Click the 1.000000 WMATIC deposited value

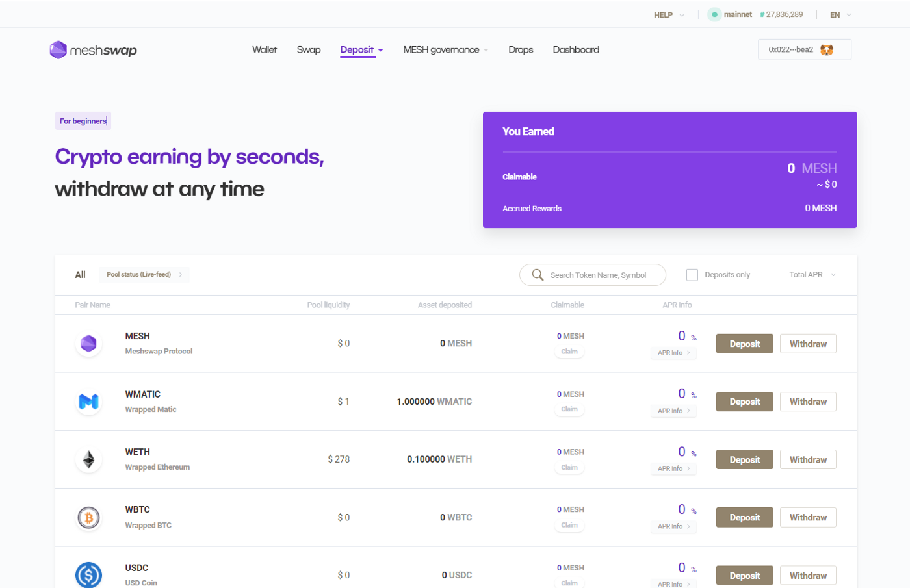[x=434, y=402]
